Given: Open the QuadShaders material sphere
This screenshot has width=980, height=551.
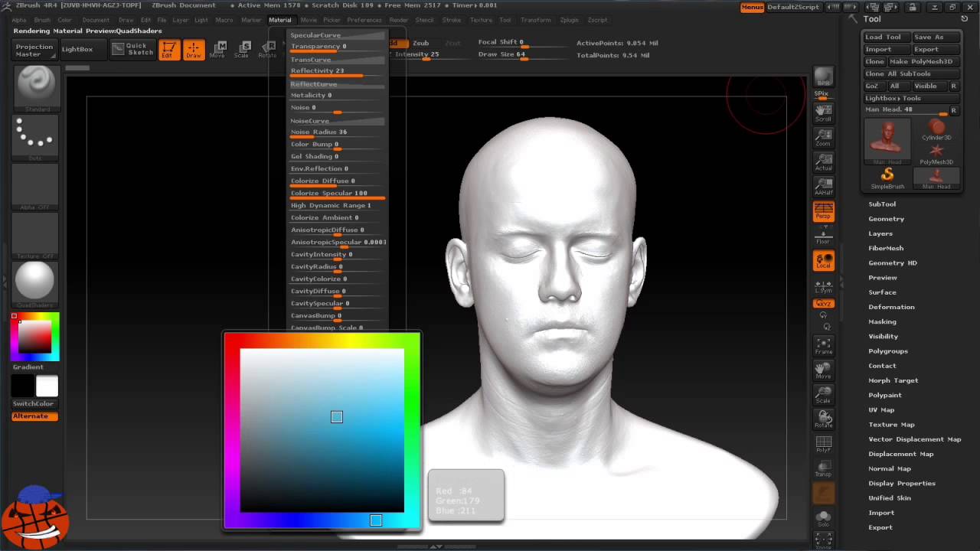Looking at the screenshot, I should point(35,284).
